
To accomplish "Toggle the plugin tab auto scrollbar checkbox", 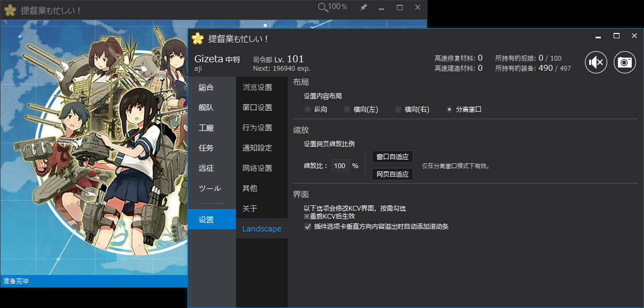I will (x=307, y=227).
